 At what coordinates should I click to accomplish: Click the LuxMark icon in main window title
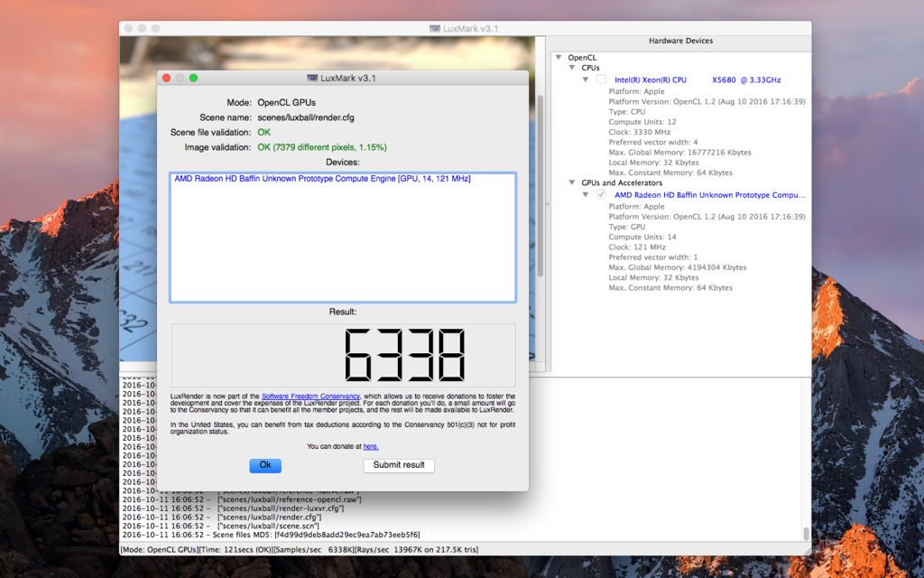(435, 28)
